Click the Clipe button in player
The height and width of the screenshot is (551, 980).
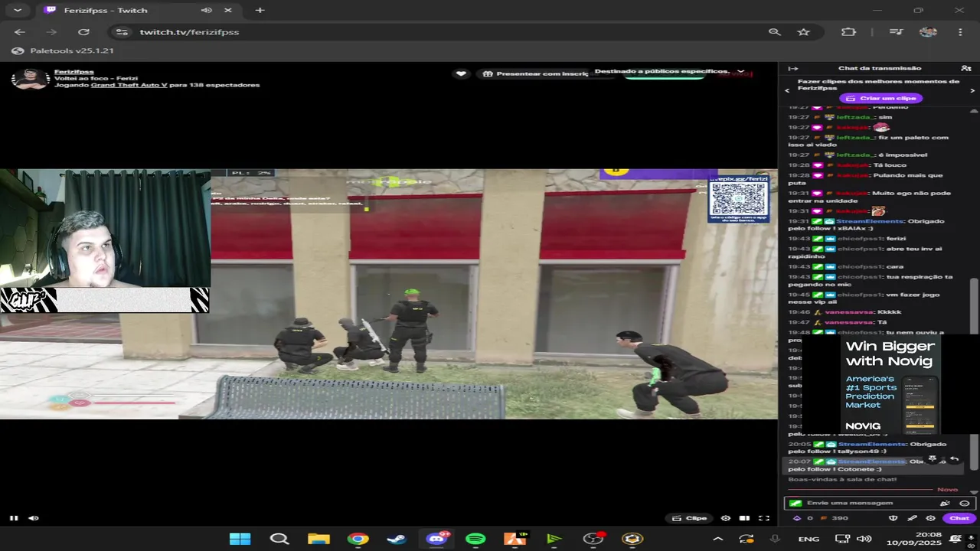coord(690,518)
